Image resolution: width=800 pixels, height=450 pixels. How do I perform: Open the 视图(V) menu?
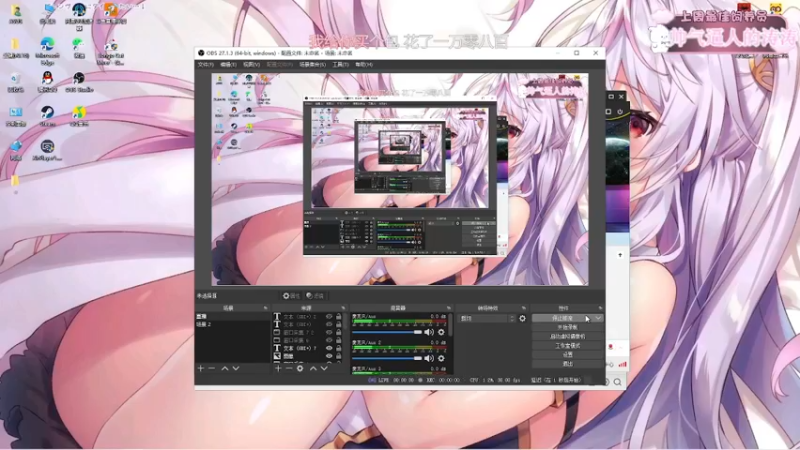click(252, 65)
